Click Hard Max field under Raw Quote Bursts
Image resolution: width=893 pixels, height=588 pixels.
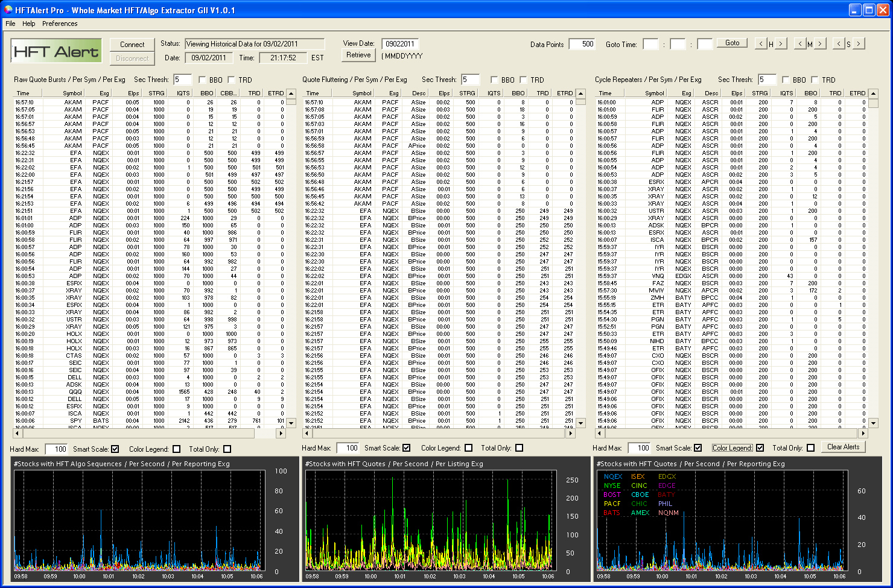[56, 449]
